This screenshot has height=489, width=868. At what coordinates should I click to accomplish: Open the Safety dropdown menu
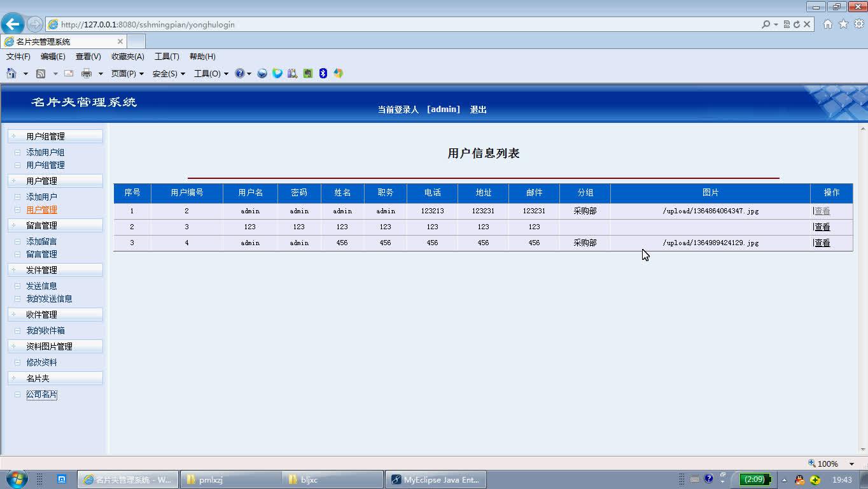tap(167, 73)
